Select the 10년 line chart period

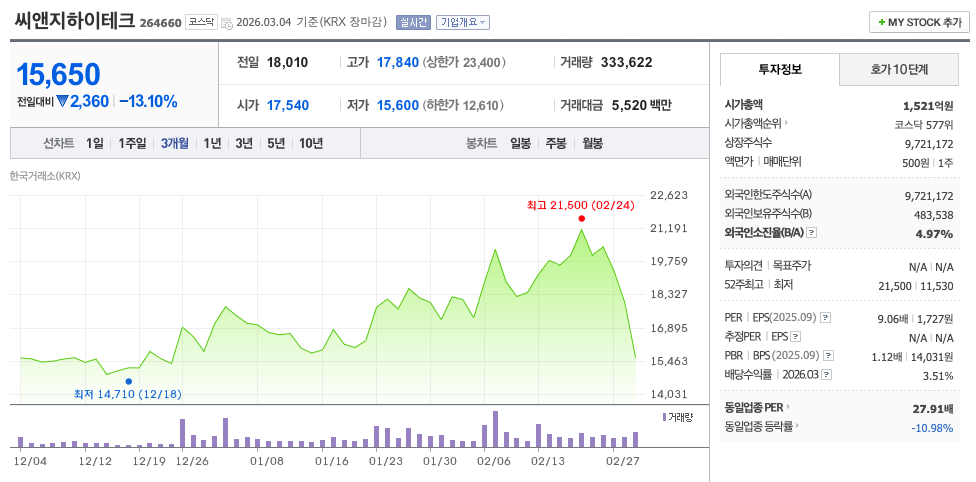311,143
